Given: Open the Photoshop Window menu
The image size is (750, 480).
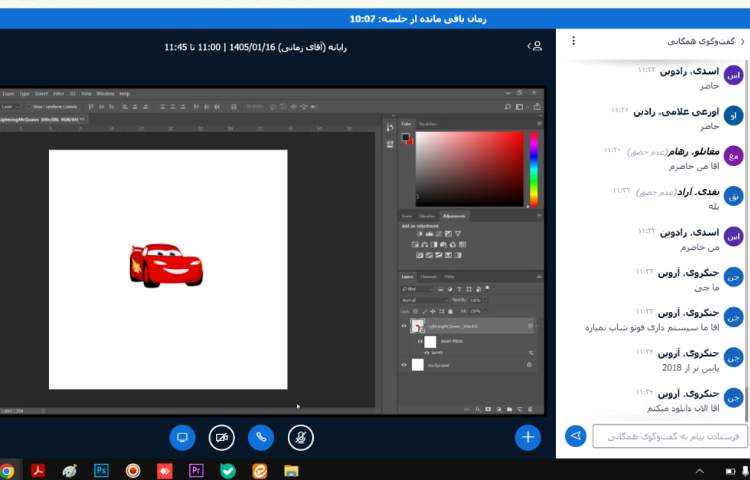Looking at the screenshot, I should (x=105, y=94).
